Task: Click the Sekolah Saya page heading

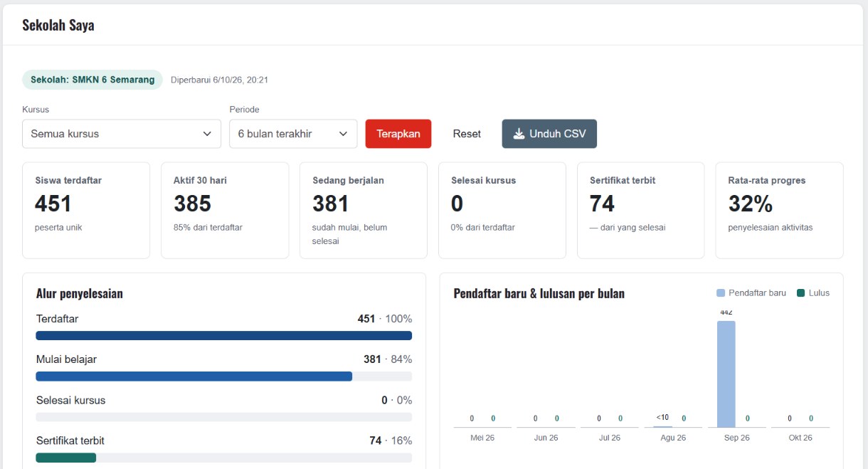Action: (x=58, y=25)
